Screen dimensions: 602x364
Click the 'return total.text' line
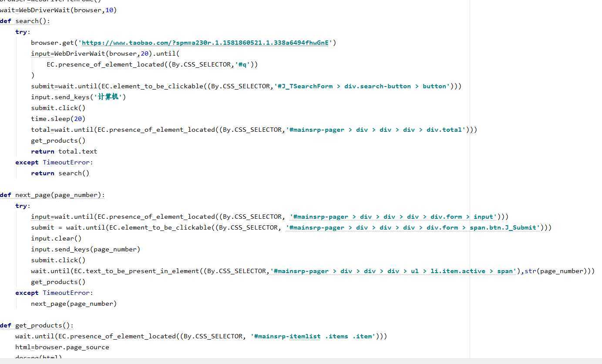click(x=64, y=151)
